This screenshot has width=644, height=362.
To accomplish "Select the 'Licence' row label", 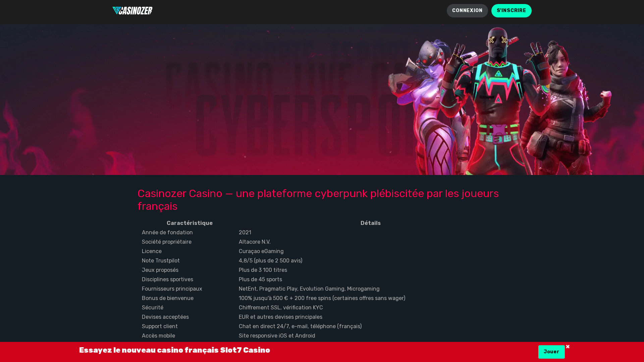I will tap(152, 251).
